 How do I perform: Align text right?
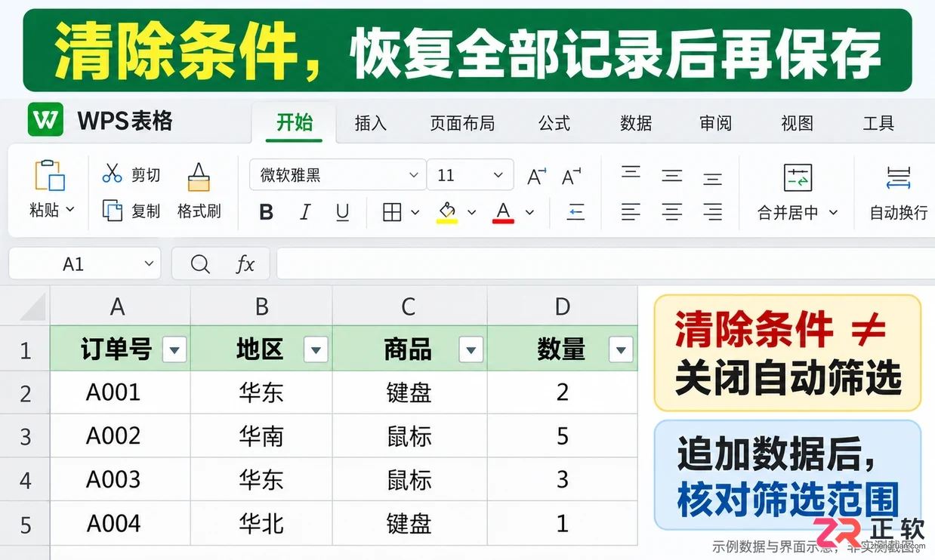pos(713,212)
